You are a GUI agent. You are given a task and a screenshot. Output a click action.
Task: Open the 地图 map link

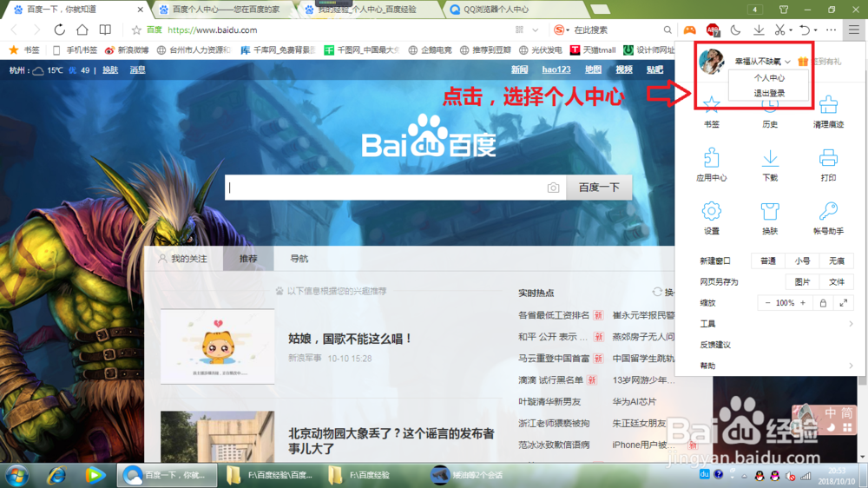coord(593,69)
